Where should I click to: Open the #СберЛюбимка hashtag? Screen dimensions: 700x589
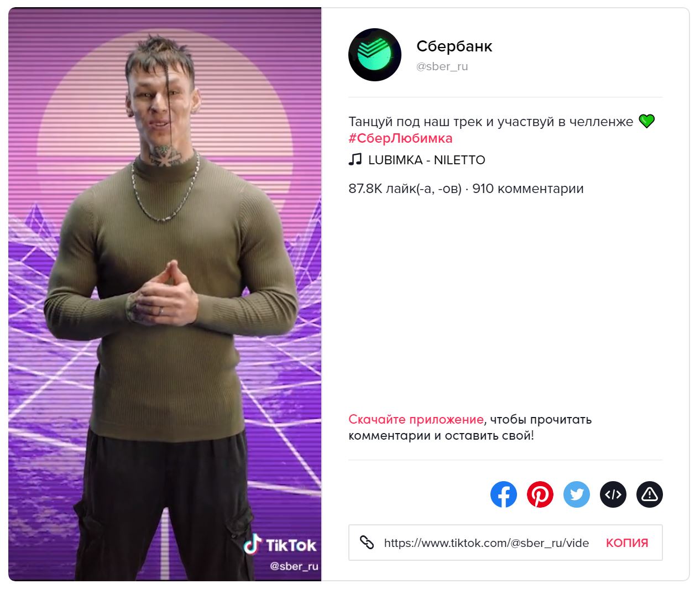[x=400, y=138]
